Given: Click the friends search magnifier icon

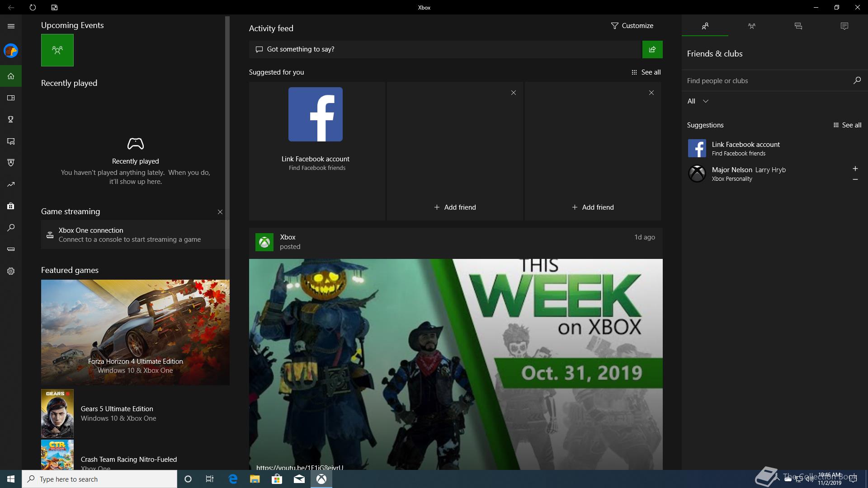Looking at the screenshot, I should [x=857, y=80].
